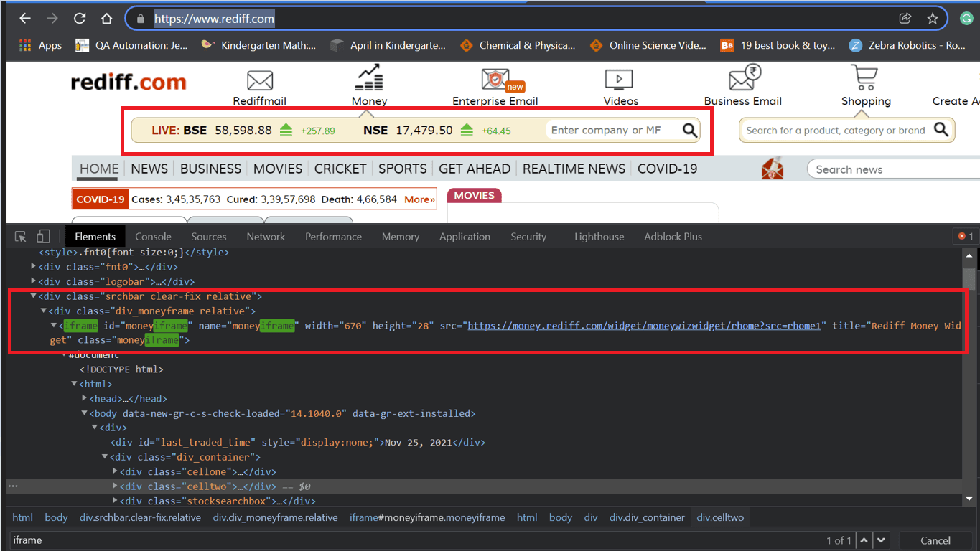980x551 pixels.
Task: Switch to the Console tab
Action: (153, 237)
